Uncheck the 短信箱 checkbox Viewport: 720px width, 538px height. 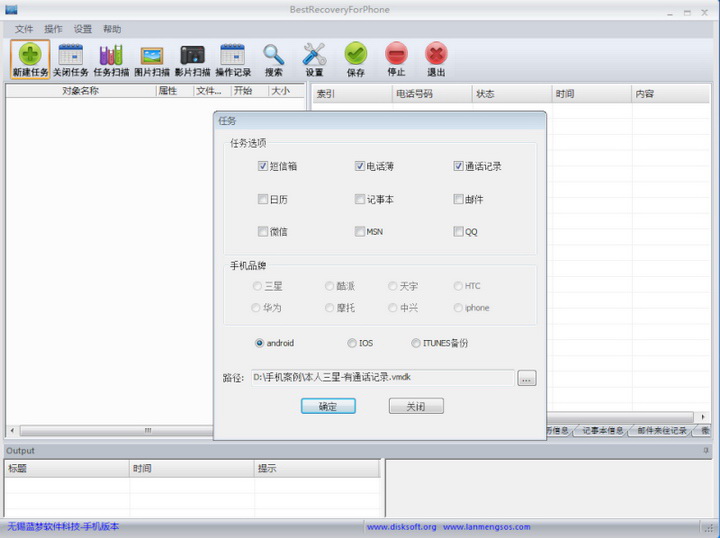[x=263, y=166]
